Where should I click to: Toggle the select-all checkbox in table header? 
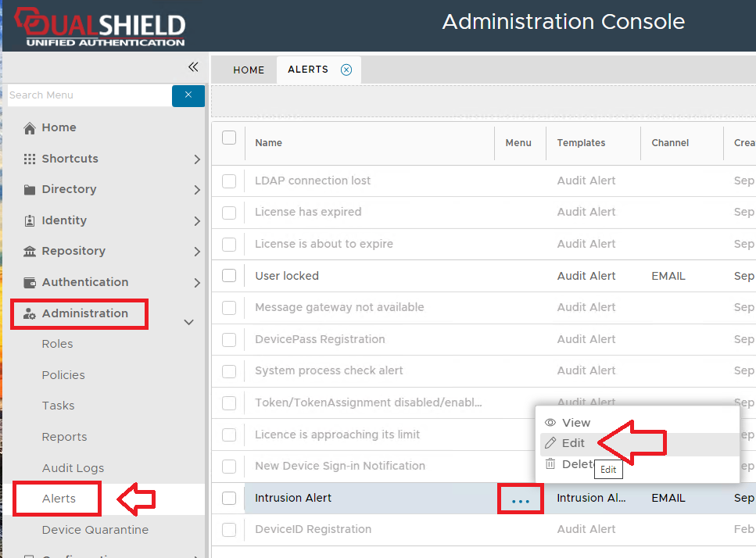coord(229,138)
